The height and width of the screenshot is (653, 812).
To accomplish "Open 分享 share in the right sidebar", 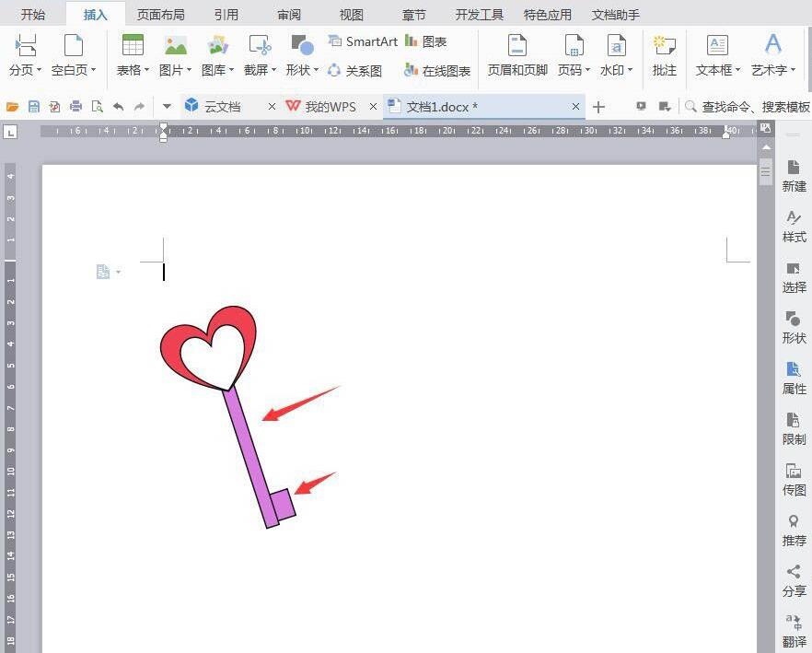I will (794, 581).
